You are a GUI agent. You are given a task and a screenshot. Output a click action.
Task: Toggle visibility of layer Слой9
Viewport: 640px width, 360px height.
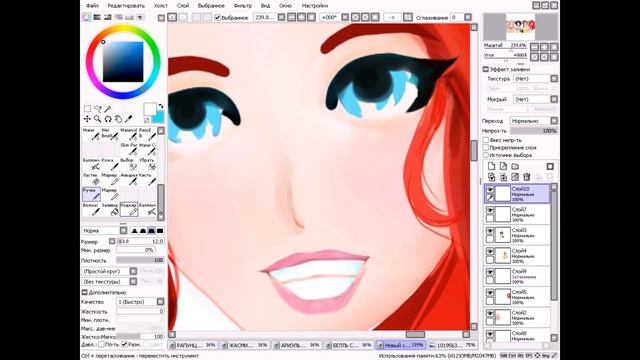tap(490, 272)
